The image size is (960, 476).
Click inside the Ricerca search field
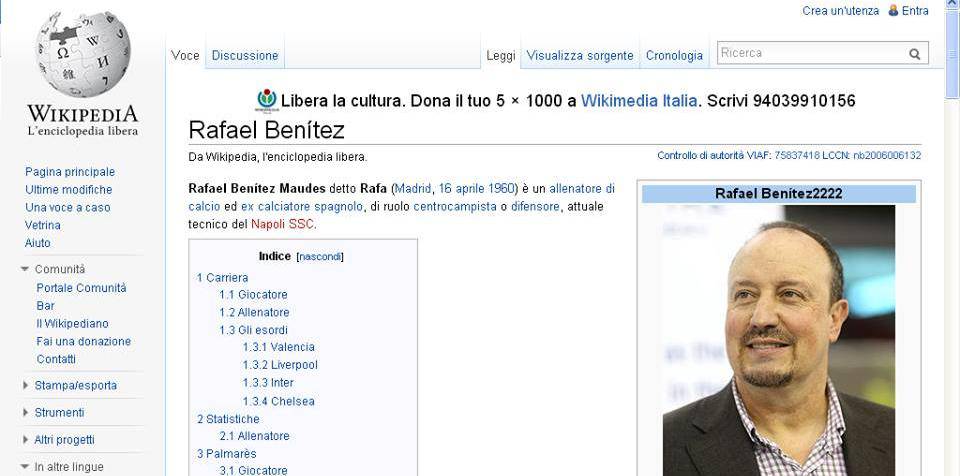(x=811, y=53)
